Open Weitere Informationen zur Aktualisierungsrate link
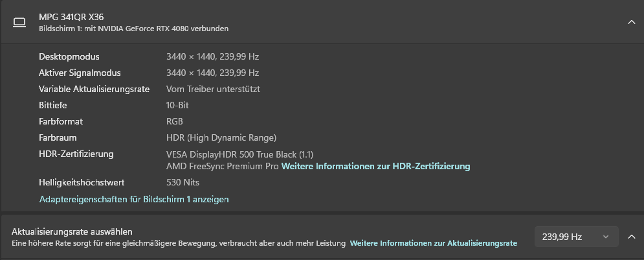 click(433, 243)
